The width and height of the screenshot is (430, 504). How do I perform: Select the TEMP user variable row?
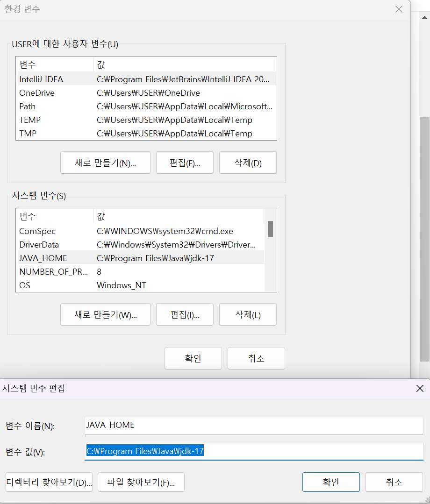point(146,120)
